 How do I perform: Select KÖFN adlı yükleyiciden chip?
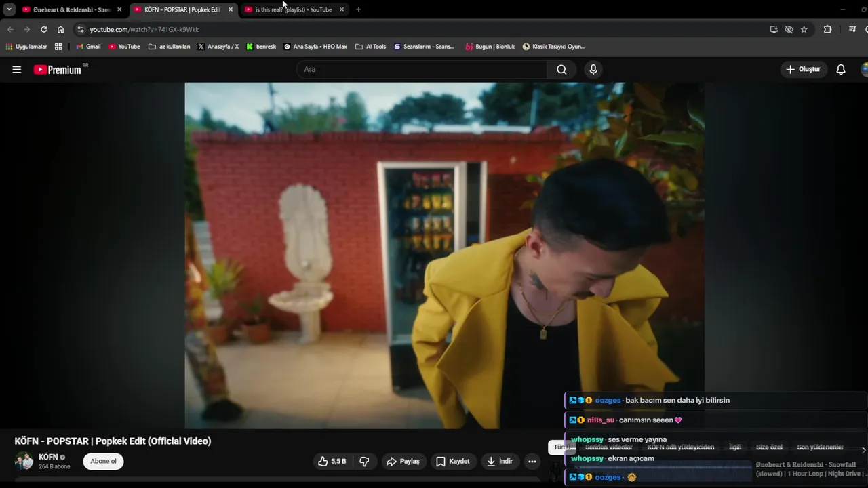coord(680,447)
